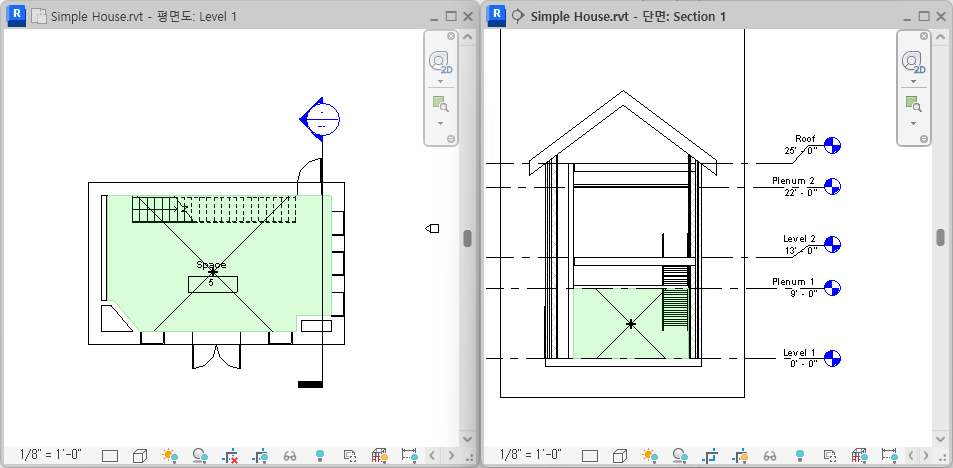Open 2D steering wheel in Level 1 view

[441, 62]
